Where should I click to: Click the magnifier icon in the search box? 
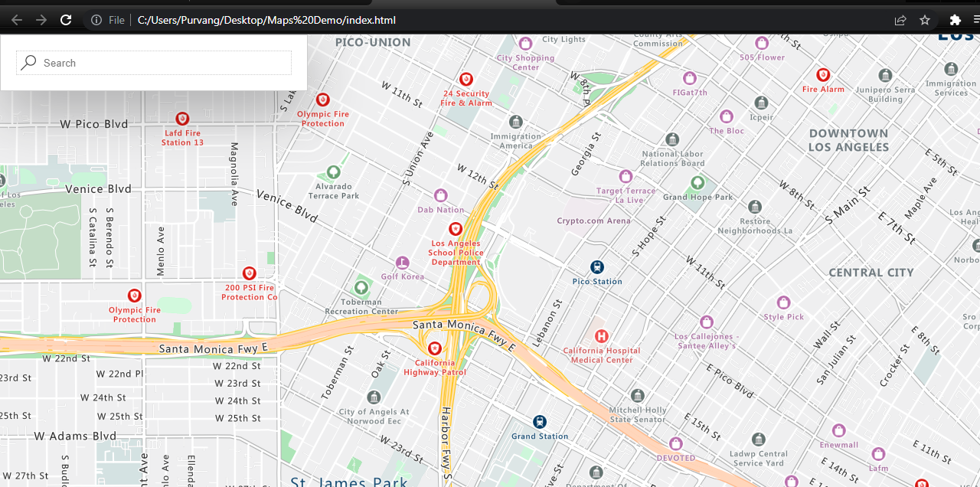coord(28,63)
